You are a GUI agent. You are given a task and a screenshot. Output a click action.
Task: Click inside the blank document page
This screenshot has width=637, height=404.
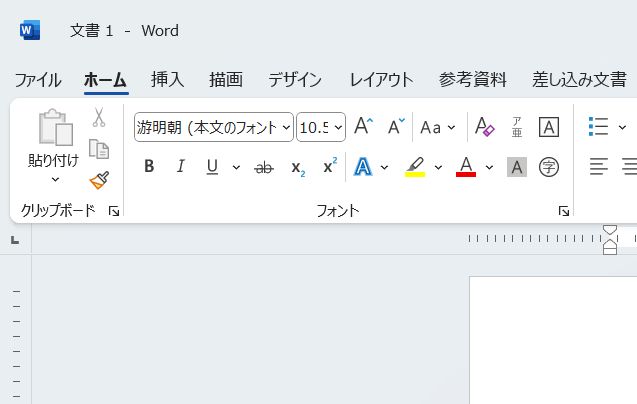553,340
